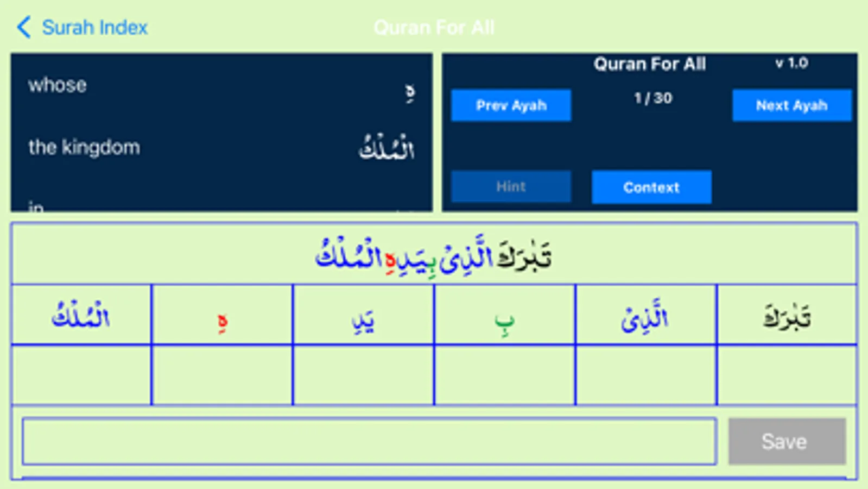Select the Arabic word cell الملك in table
The height and width of the screenshot is (489, 868).
click(81, 315)
